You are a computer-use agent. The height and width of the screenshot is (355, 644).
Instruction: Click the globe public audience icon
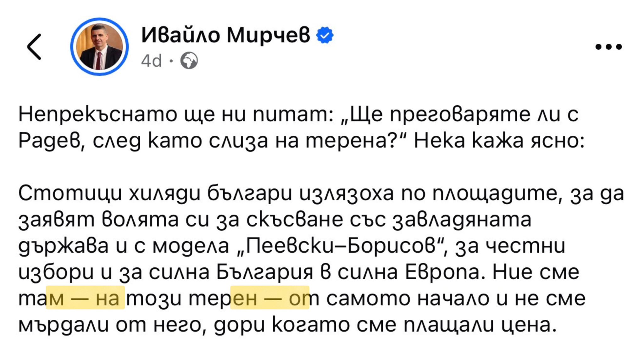pos(189,61)
